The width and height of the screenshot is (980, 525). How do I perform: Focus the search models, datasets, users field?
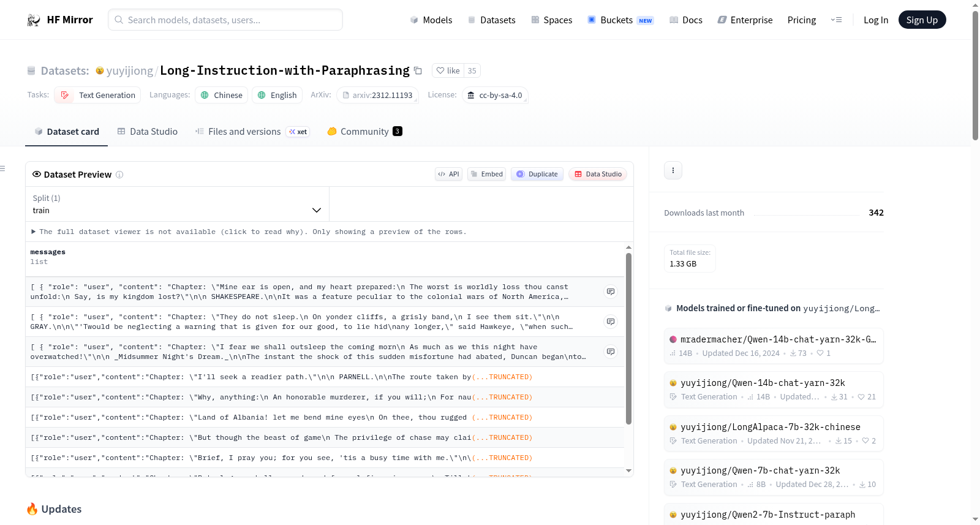click(x=225, y=20)
